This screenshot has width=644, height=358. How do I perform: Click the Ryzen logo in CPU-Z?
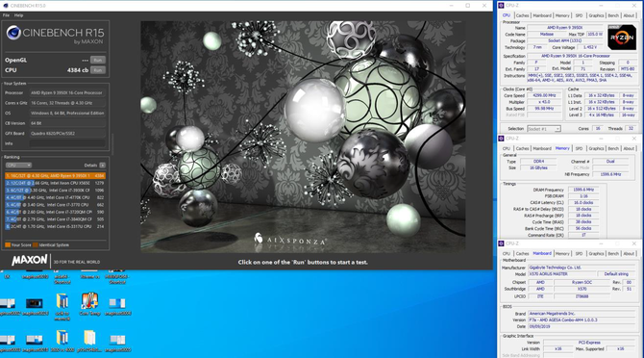point(622,38)
